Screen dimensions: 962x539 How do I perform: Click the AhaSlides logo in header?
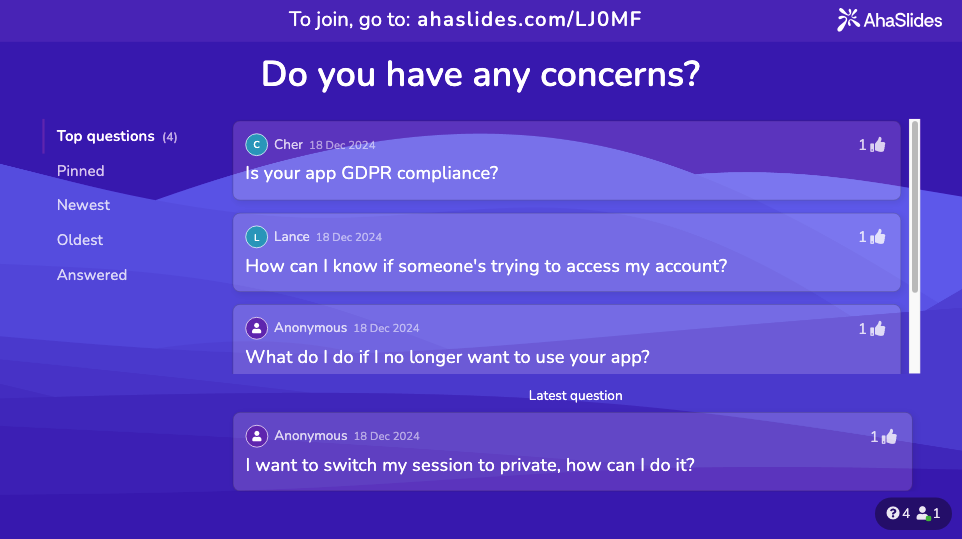890,20
